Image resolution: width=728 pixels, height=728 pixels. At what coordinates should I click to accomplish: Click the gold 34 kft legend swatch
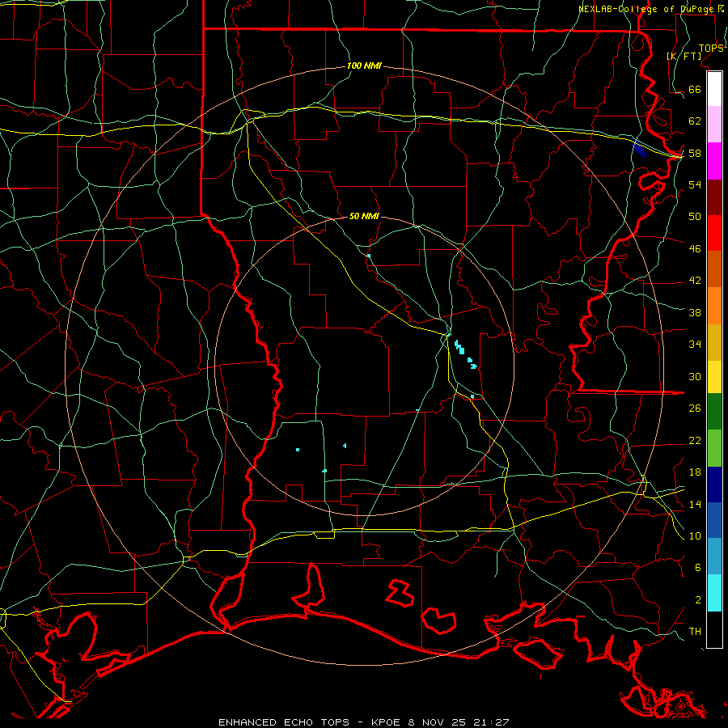(714, 342)
